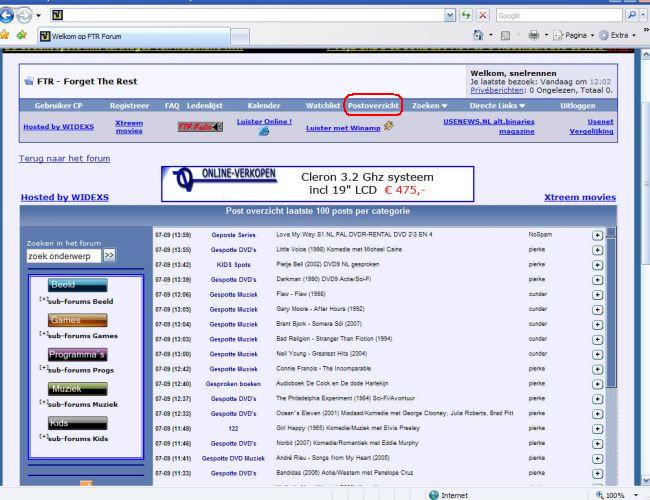The image size is (650, 500).
Task: Open Ledenlijst in the forum menu
Action: (204, 106)
